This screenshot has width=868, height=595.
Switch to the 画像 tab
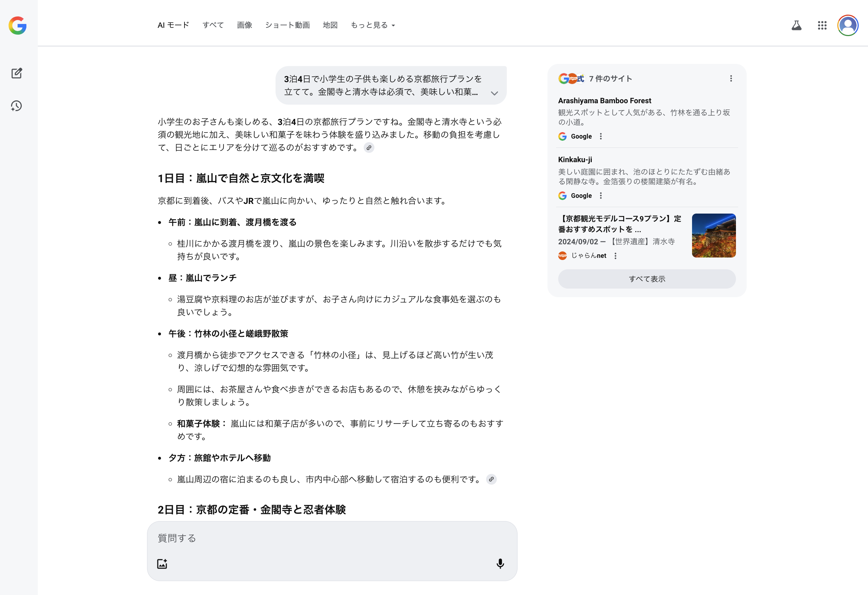click(244, 25)
